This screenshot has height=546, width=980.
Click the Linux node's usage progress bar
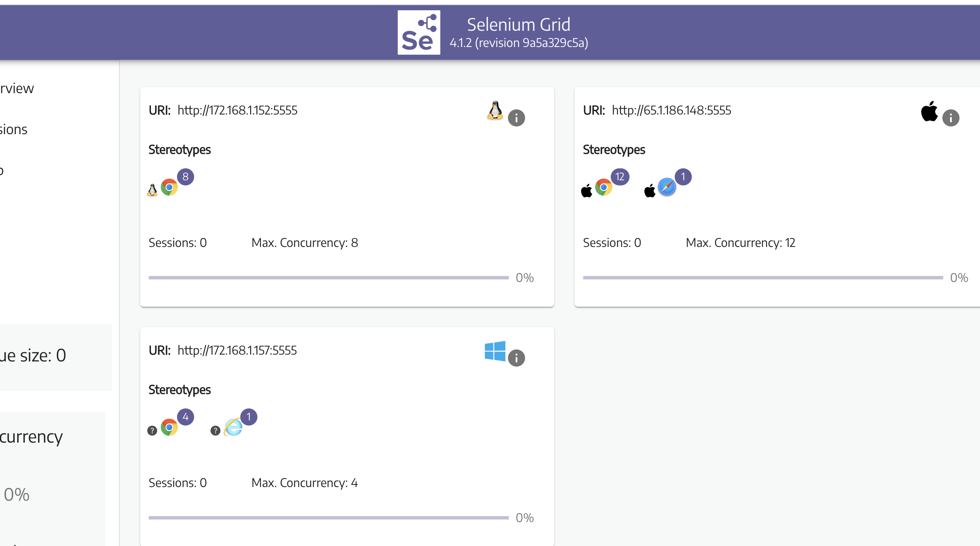pyautogui.click(x=328, y=278)
